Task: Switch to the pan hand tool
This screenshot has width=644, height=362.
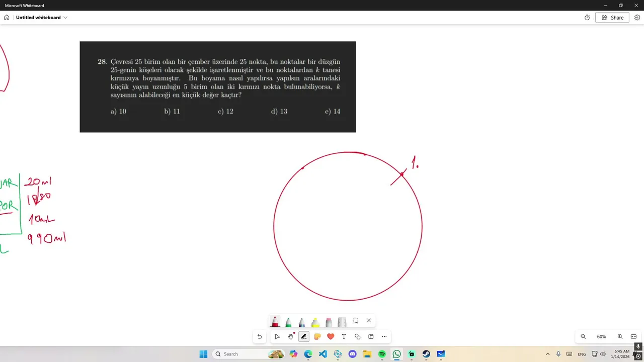Action: [x=290, y=336]
